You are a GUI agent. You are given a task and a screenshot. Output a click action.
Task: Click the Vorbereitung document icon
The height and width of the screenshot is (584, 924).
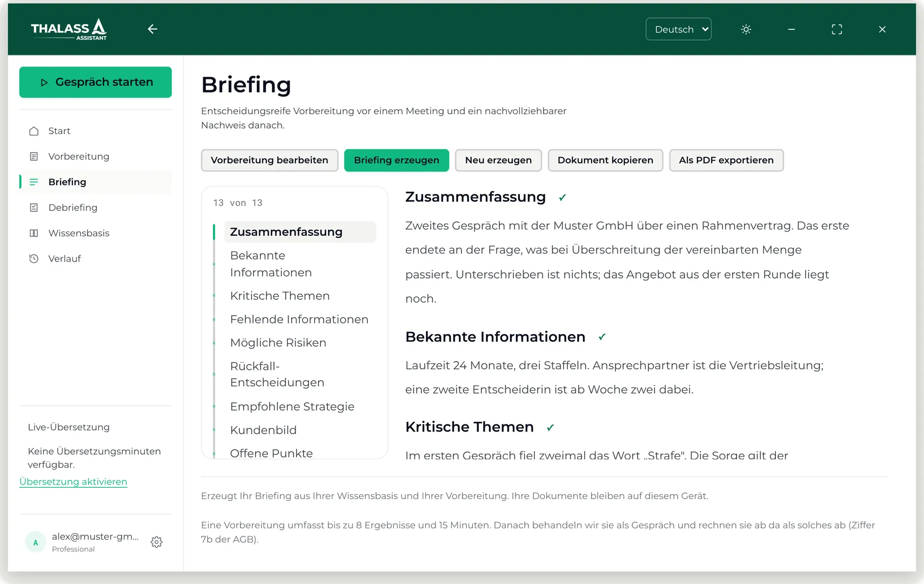click(34, 156)
